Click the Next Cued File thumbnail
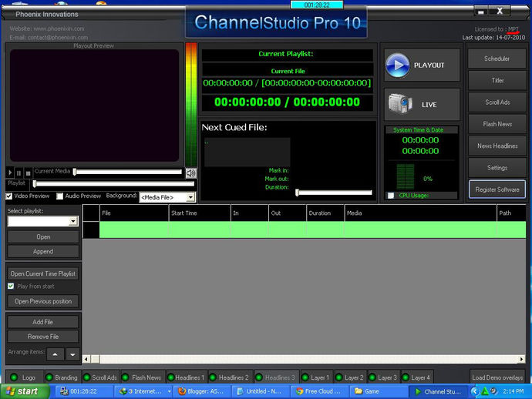 [247, 152]
